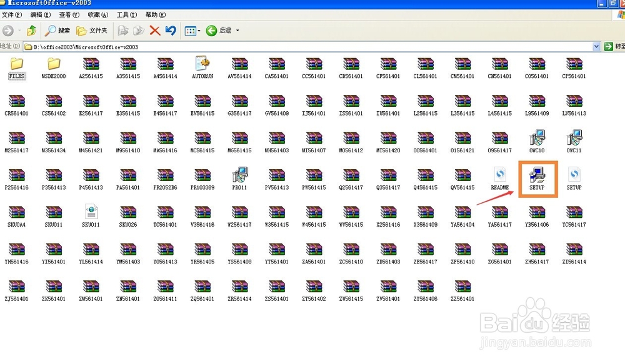Select the ZZ561401 archive
This screenshot has width=625, height=364.
462,291
